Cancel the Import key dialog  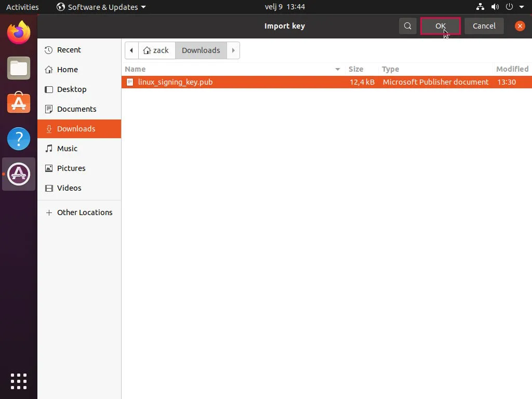click(x=484, y=26)
